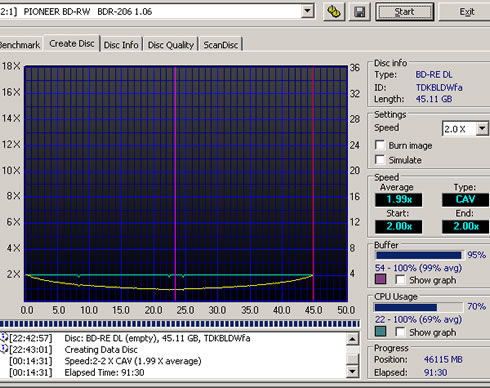Open the drive selection dropdown
Viewport: 490px width, 388px height.
coord(307,11)
